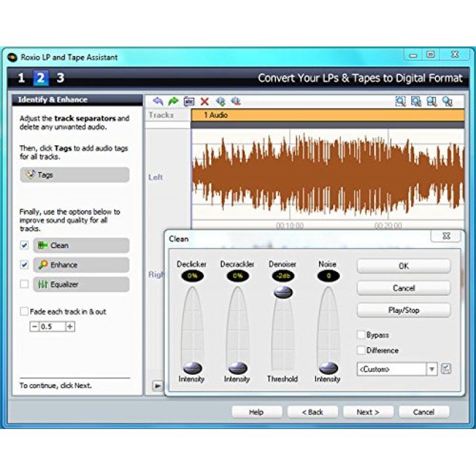Click the Declicker 0% value display

(192, 275)
